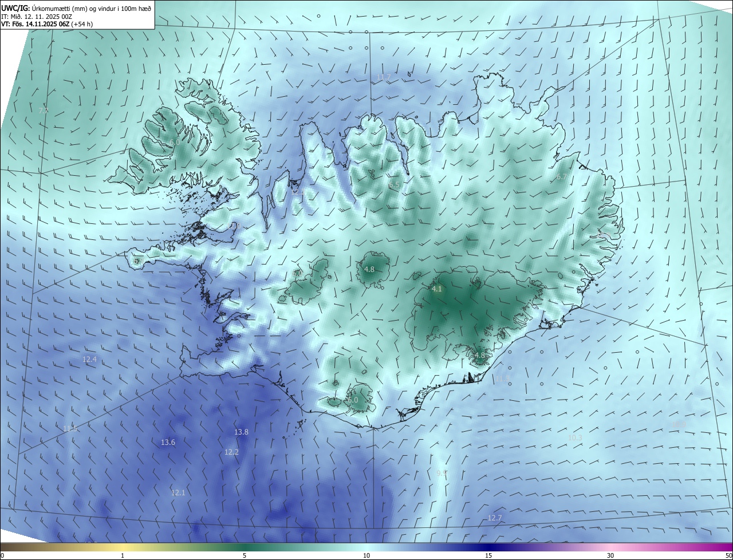The height and width of the screenshot is (560, 733).
Task: Click the 6.7 value in northeast Iceland
Action: click(562, 177)
